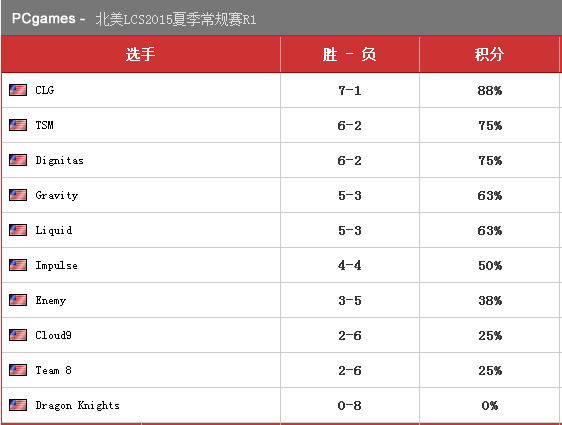This screenshot has height=425, width=562.
Task: Click the flag icon beside TSM
Action: 18,125
